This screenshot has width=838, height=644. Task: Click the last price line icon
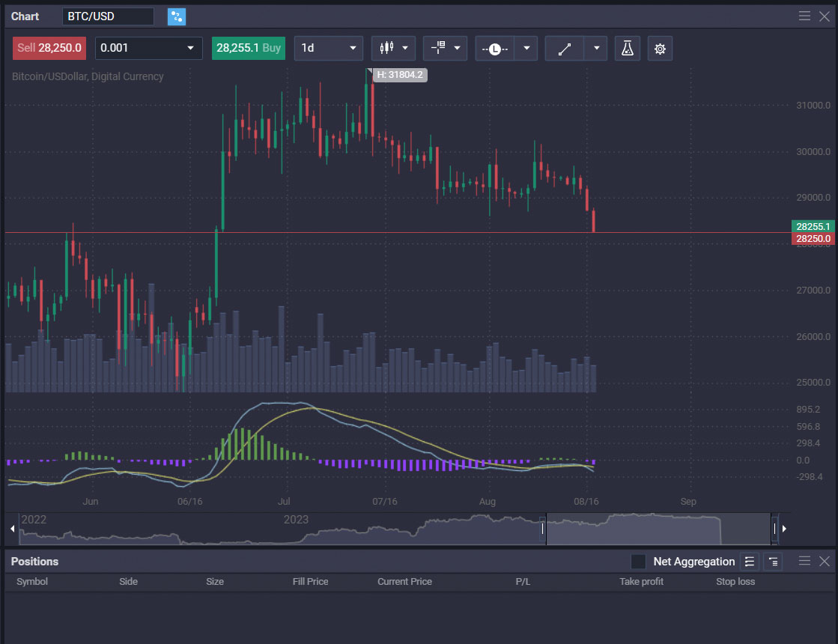point(495,49)
